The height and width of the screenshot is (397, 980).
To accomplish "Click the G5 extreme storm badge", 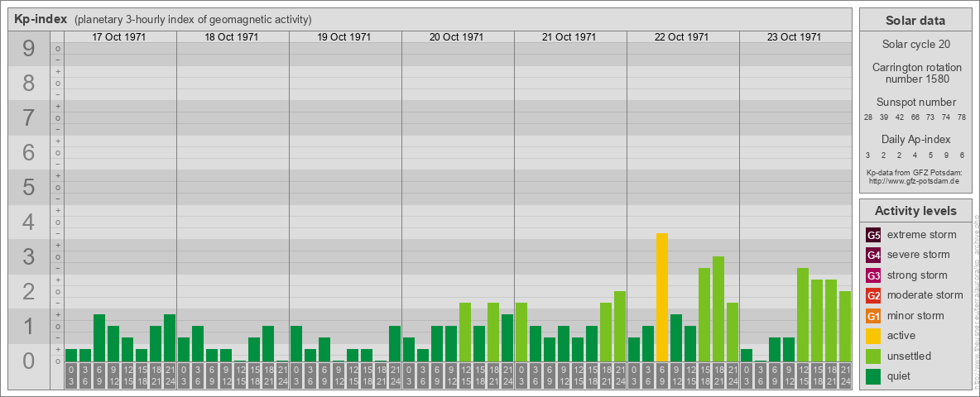I will click(873, 235).
